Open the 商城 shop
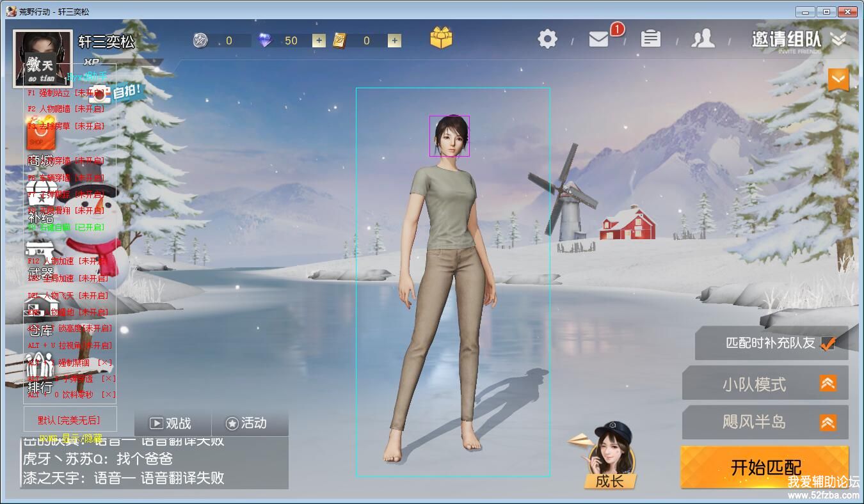 [x=40, y=142]
